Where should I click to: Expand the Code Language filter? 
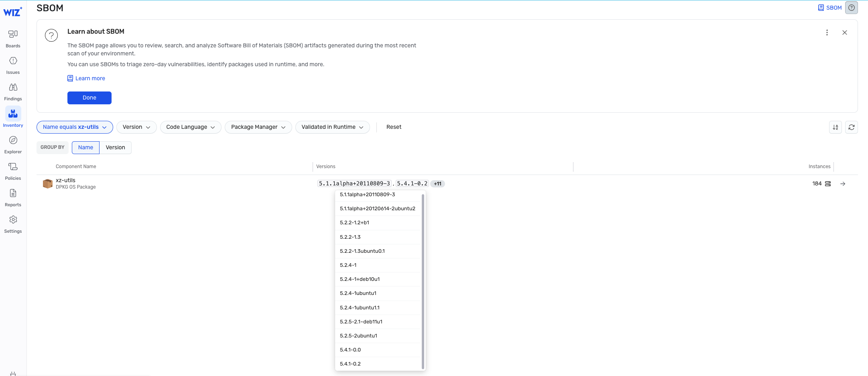pyautogui.click(x=191, y=127)
